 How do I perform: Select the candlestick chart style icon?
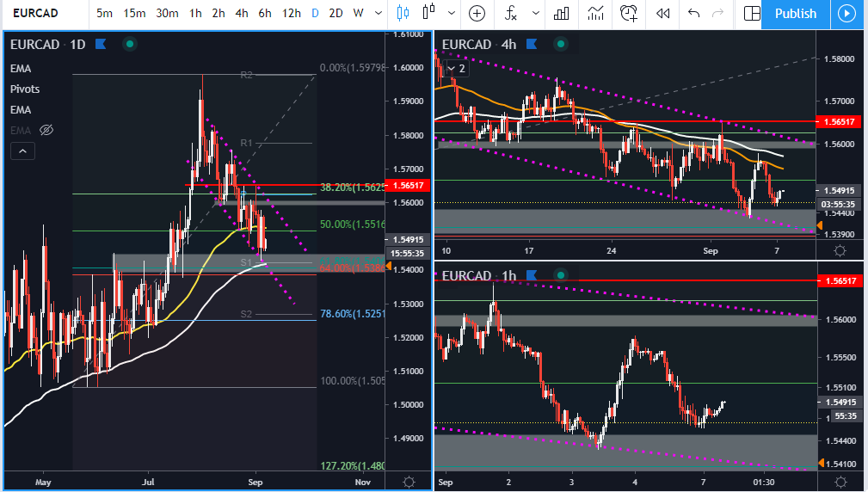[x=403, y=13]
